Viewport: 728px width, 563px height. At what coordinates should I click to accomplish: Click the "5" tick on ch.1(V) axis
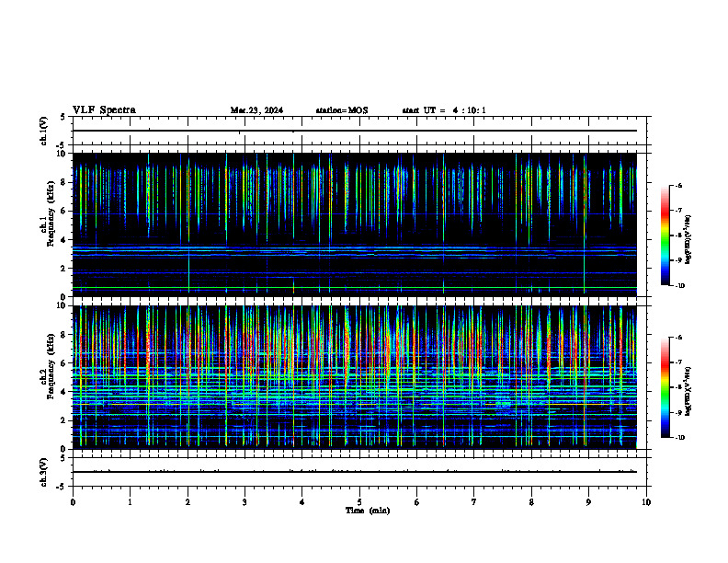pos(63,118)
